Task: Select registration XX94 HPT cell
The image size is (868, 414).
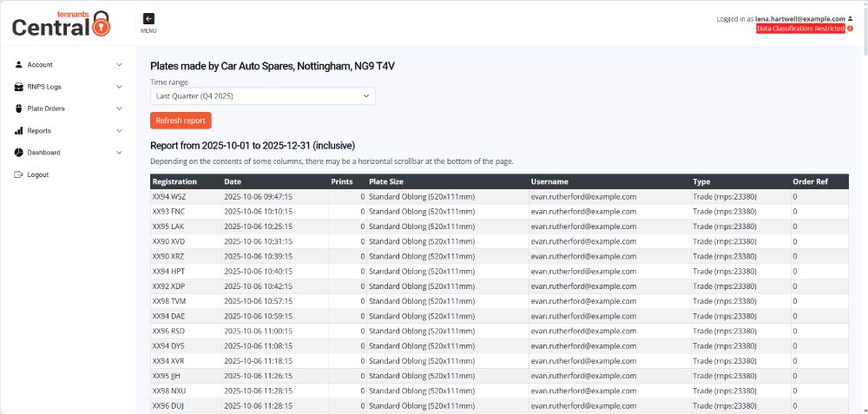Action: coord(186,271)
